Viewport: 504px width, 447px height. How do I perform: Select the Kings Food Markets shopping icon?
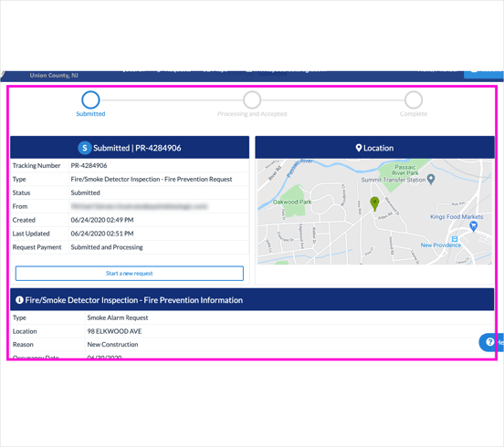click(x=473, y=227)
